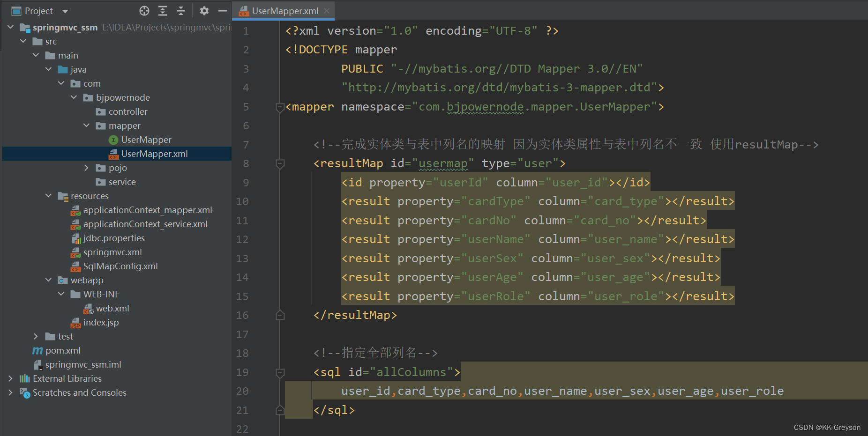Click the XML icon beside web.xml
The width and height of the screenshot is (868, 436).
pyautogui.click(x=88, y=309)
